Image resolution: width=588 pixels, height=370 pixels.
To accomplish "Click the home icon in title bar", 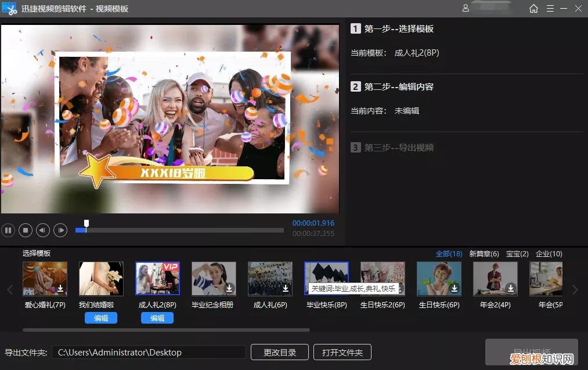I will (533, 9).
